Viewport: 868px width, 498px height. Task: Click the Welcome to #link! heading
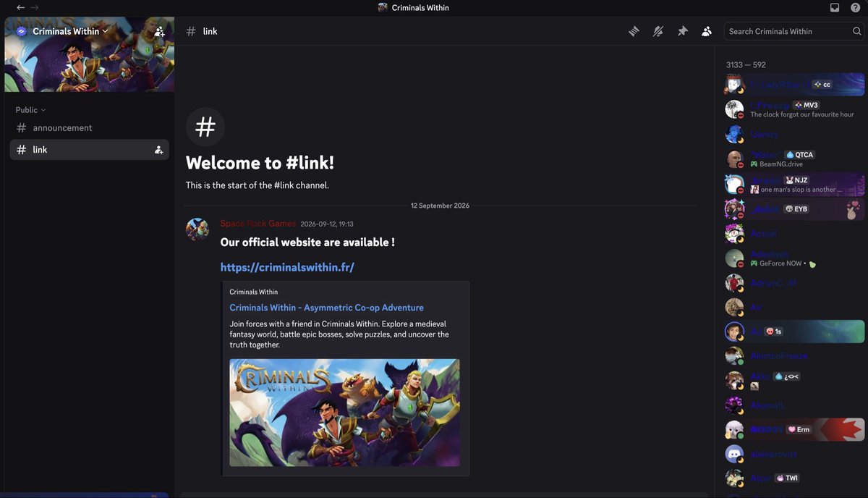(260, 163)
